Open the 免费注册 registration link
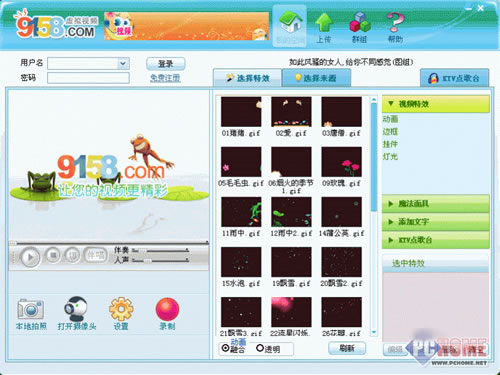 click(x=165, y=78)
